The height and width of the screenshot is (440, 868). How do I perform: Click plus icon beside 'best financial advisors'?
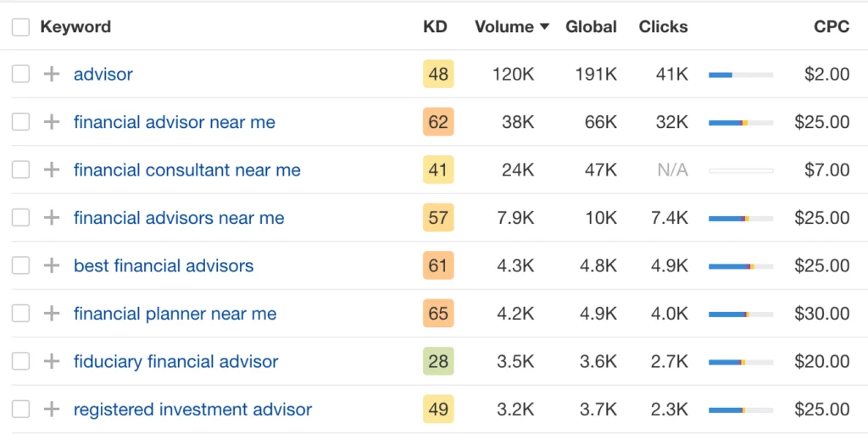[52, 266]
